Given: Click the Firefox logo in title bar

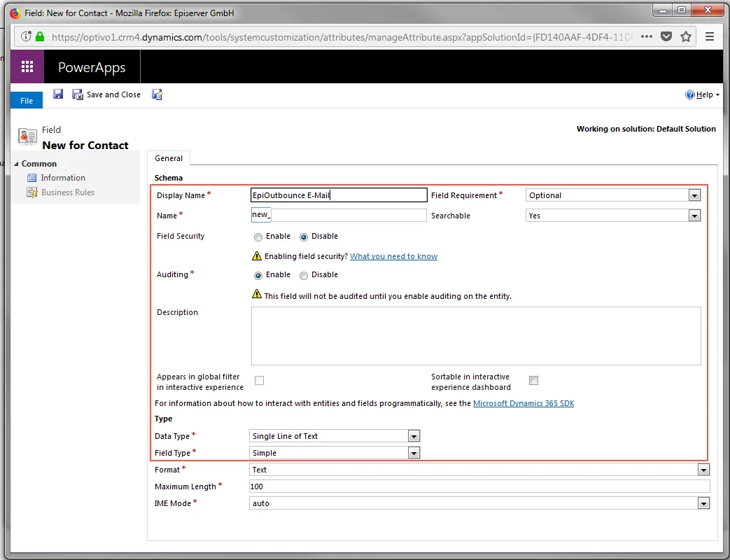Looking at the screenshot, I should [15, 13].
